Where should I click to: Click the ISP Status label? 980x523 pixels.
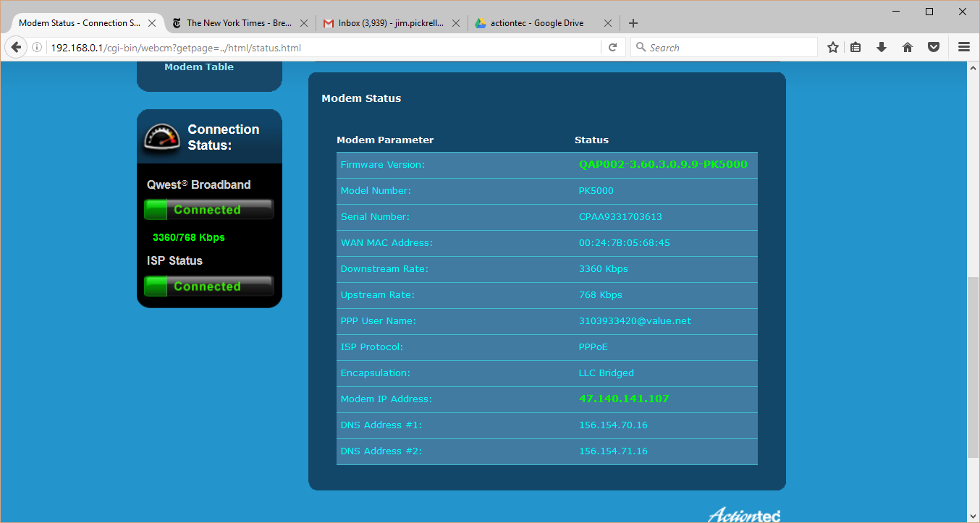pos(174,260)
